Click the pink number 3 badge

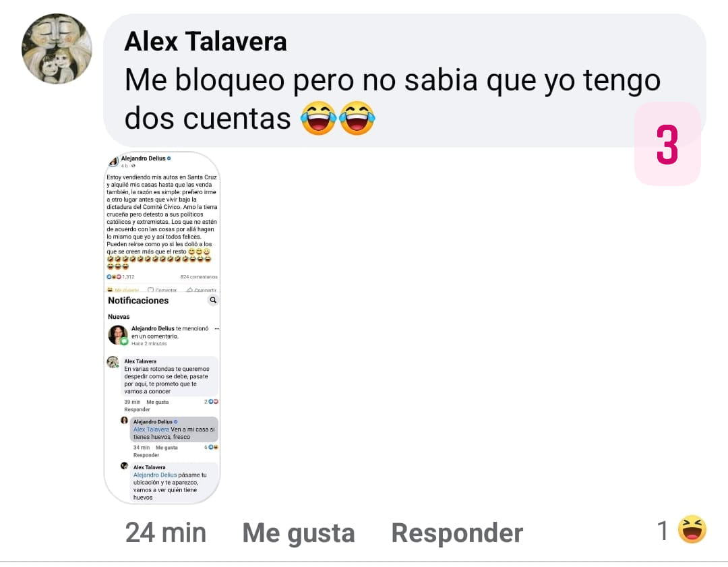[x=667, y=144]
